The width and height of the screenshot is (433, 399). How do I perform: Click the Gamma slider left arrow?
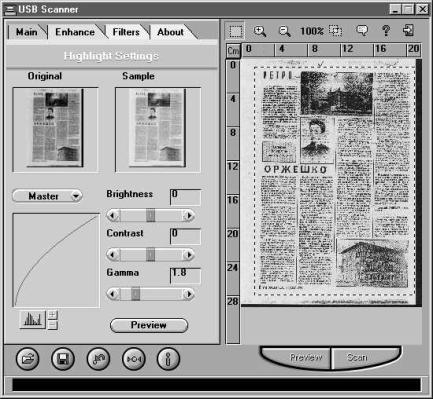point(113,294)
